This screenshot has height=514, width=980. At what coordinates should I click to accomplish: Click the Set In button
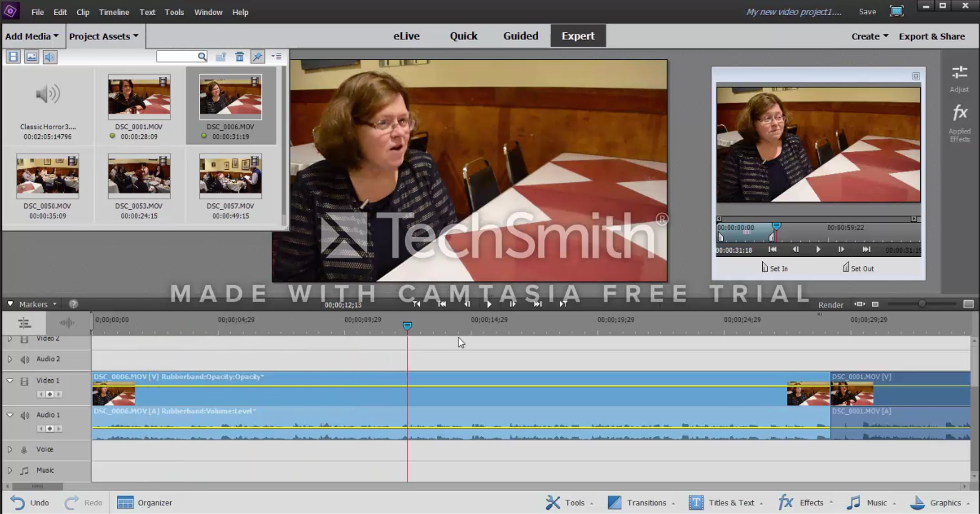tap(775, 268)
